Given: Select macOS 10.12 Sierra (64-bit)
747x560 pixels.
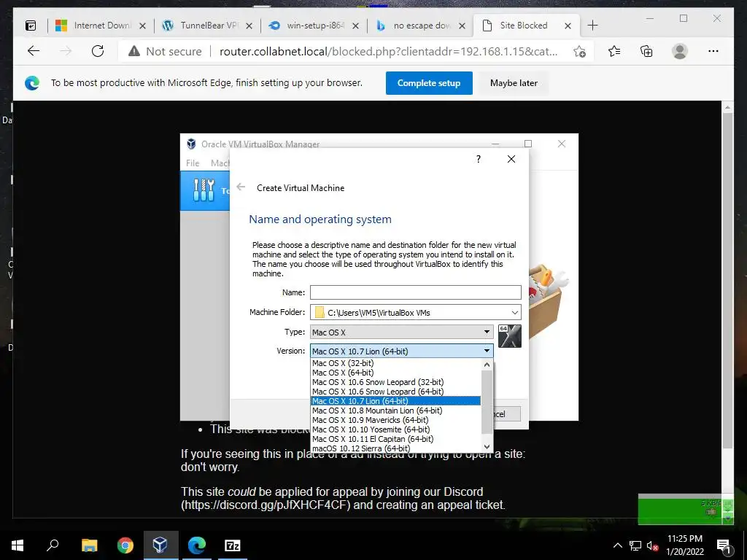Looking at the screenshot, I should (395, 448).
